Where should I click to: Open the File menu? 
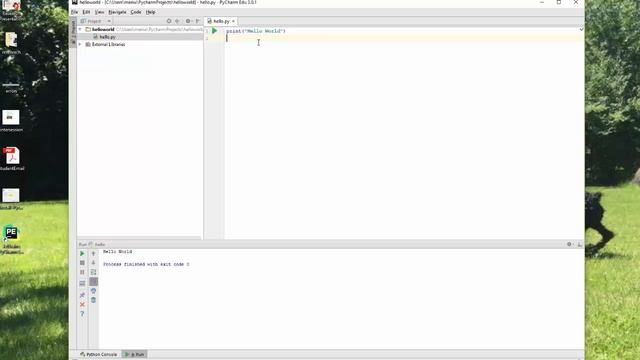point(74,12)
